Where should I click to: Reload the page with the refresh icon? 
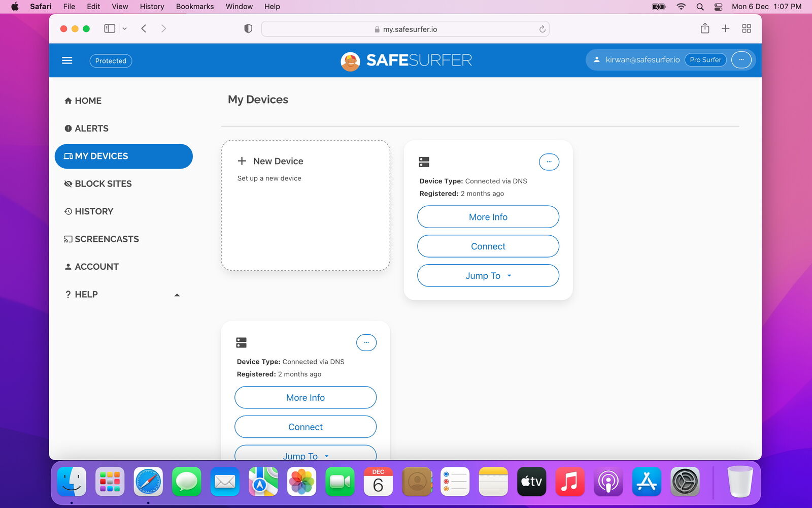tap(542, 29)
